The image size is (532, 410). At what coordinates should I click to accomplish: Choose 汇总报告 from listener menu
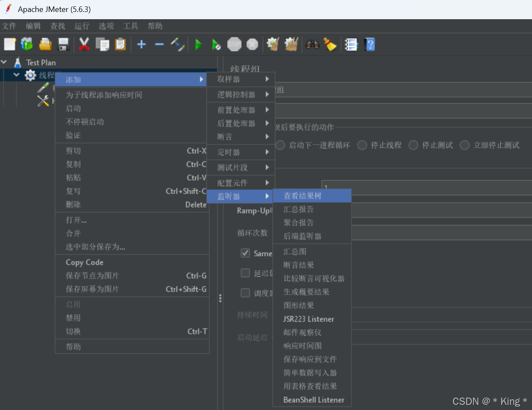click(x=312, y=209)
